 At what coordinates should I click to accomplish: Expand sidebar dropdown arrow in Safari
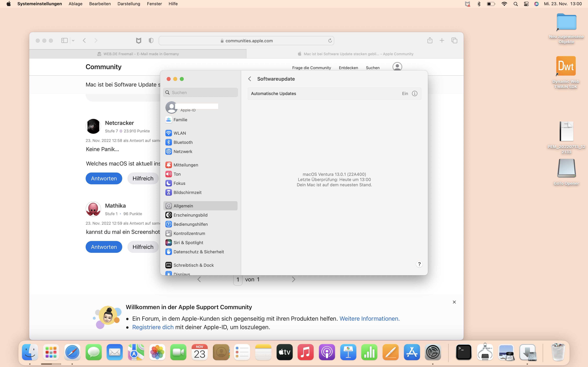(73, 40)
